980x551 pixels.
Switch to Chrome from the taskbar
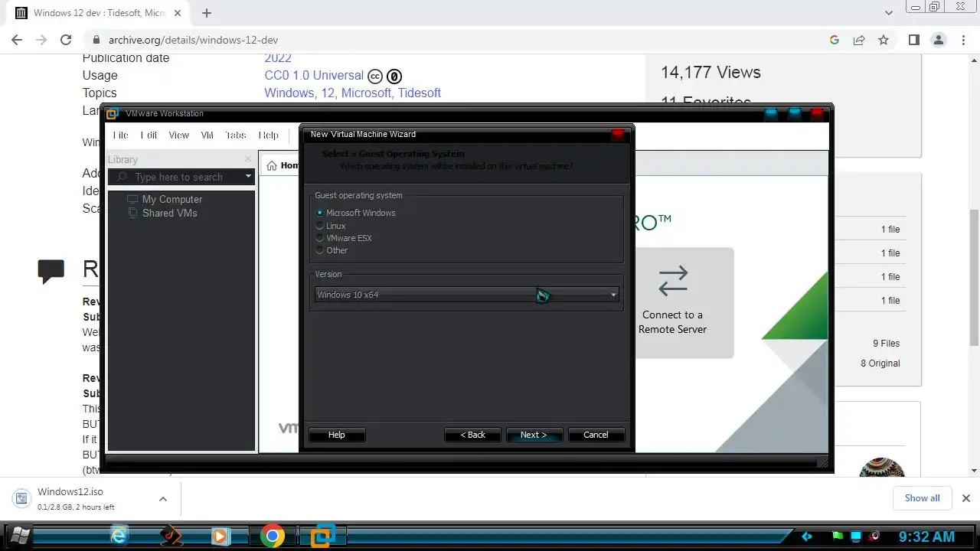pyautogui.click(x=272, y=536)
